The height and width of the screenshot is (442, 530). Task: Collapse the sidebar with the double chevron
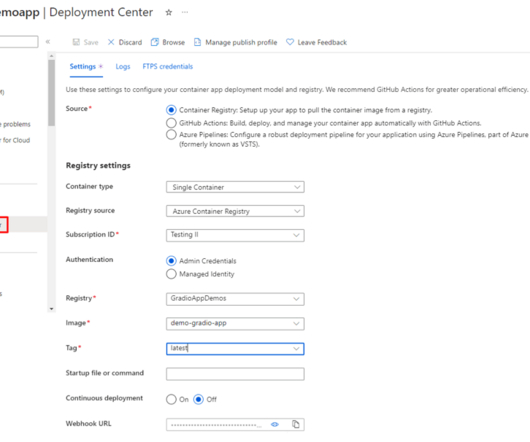tap(48, 42)
